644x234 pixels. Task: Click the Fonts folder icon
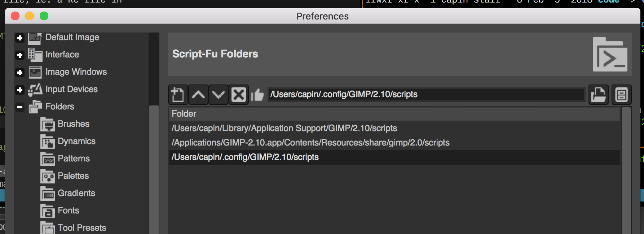[48, 210]
